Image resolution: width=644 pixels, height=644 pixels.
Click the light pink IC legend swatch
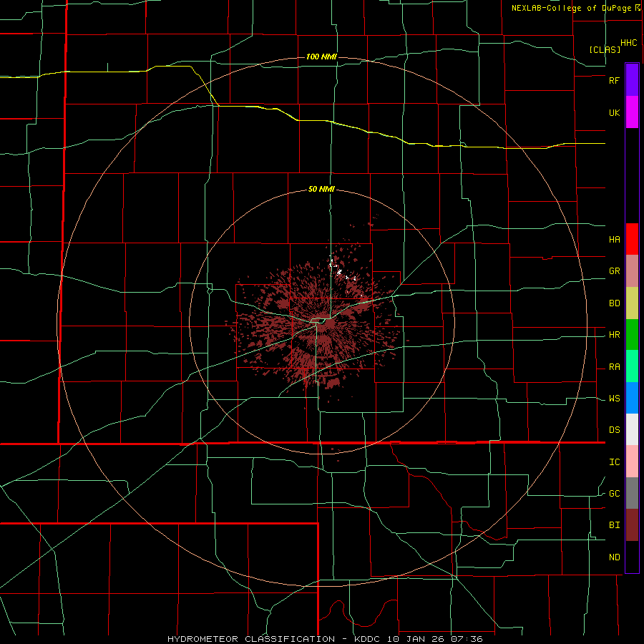pyautogui.click(x=632, y=462)
